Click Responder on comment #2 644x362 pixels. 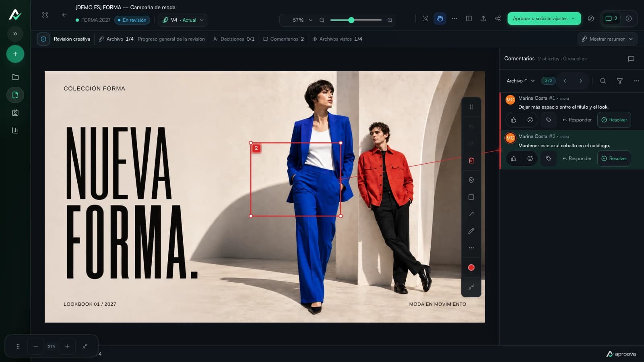click(x=577, y=158)
